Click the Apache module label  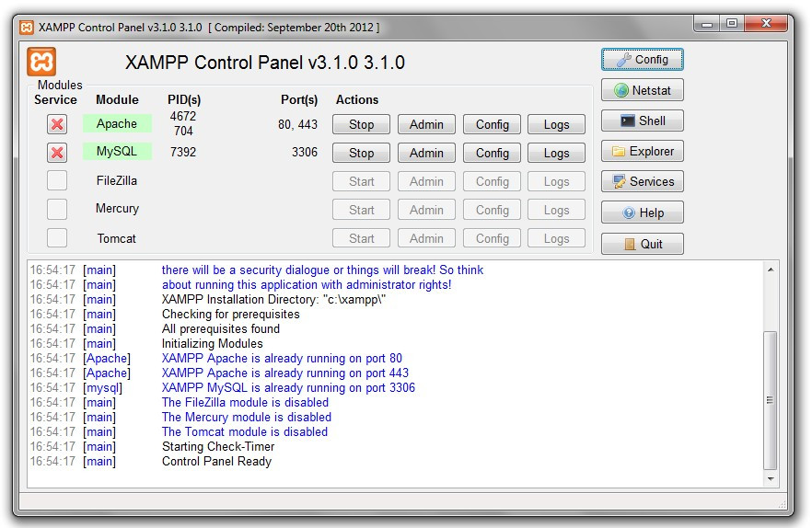tap(117, 123)
